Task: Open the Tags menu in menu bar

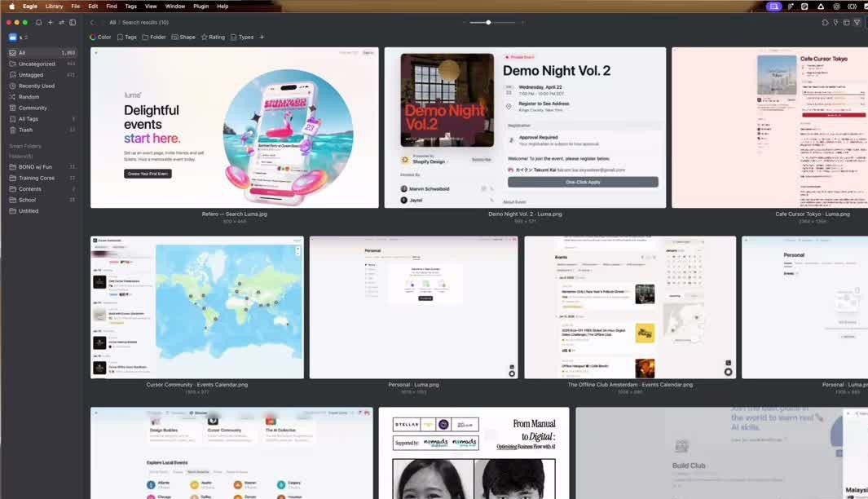Action: point(130,6)
